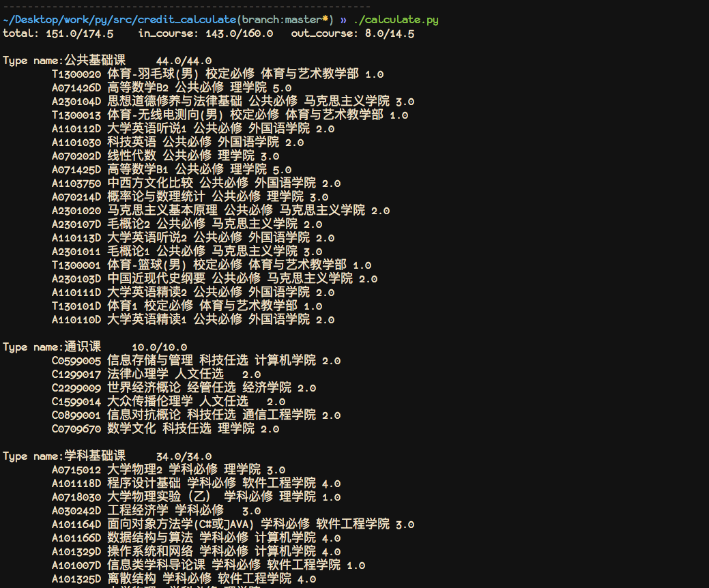Click the row A070202D 线性代数
This screenshot has height=588, width=709.
(166, 156)
